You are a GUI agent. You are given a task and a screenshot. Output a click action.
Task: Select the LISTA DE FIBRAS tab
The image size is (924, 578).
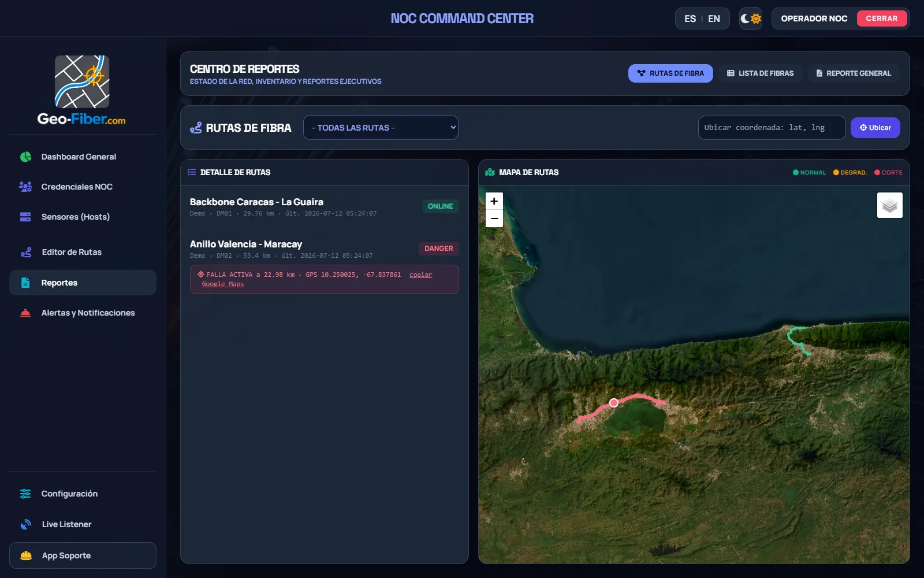[x=760, y=73]
